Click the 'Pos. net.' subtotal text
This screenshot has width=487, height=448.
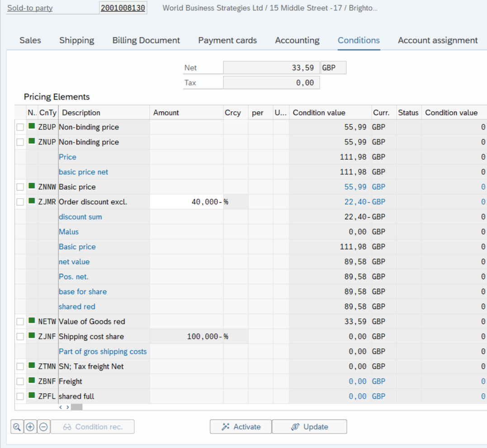point(74,276)
